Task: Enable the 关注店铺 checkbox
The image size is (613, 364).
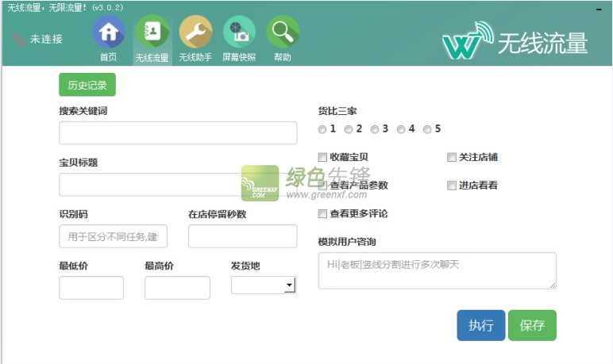Action: tap(452, 157)
